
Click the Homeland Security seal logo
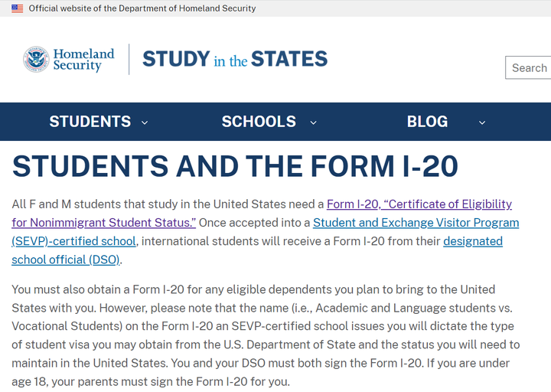coord(36,60)
